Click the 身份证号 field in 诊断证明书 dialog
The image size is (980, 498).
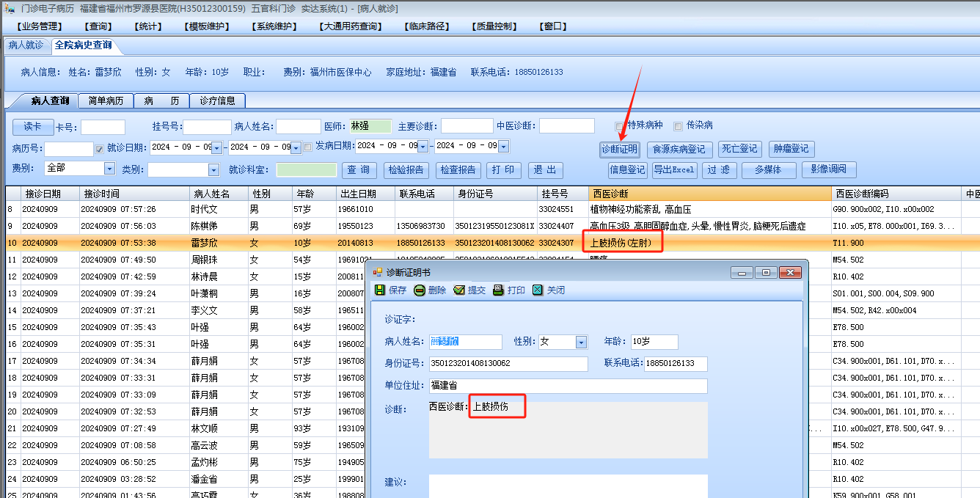[x=508, y=364]
